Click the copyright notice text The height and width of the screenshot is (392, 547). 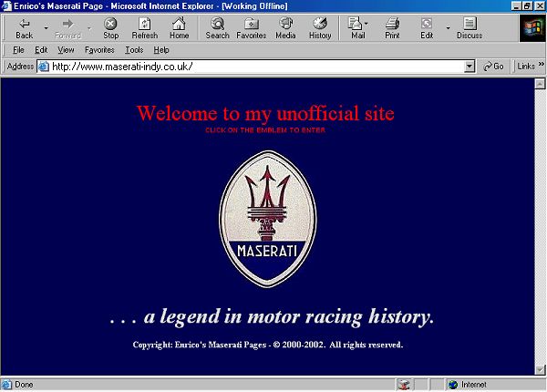coord(267,345)
